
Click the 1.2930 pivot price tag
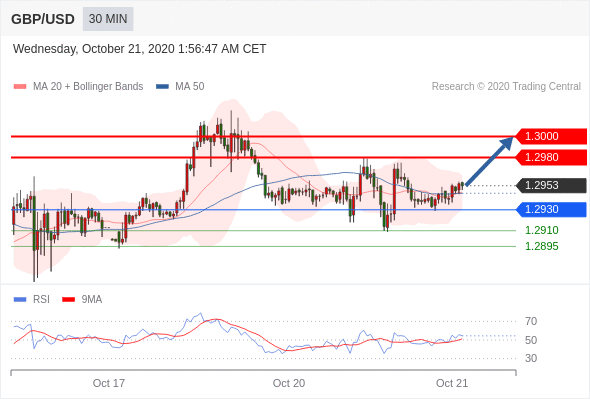point(550,209)
